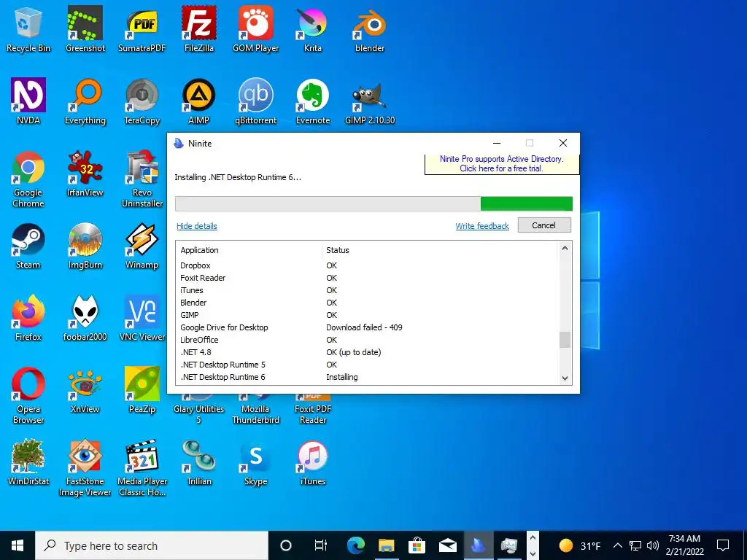Image resolution: width=747 pixels, height=560 pixels.
Task: Click Hide details link in Ninite
Action: tap(197, 226)
